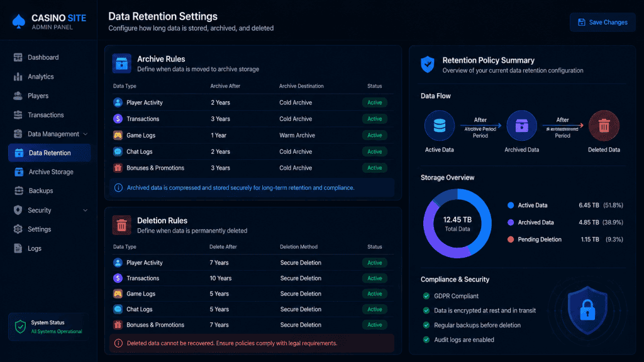Toggle Active status for archived Game Logs

(375, 135)
